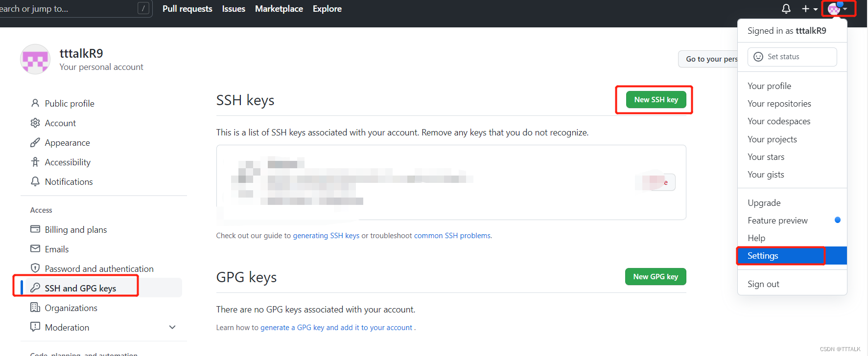Viewport: 868px width, 356px height.
Task: Go to Account settings
Action: click(x=60, y=123)
